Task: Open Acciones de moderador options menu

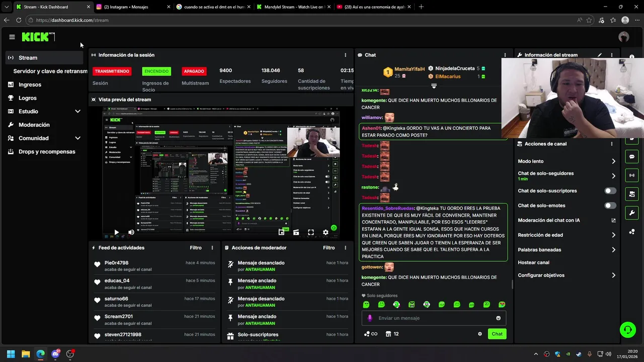Action: (x=345, y=248)
